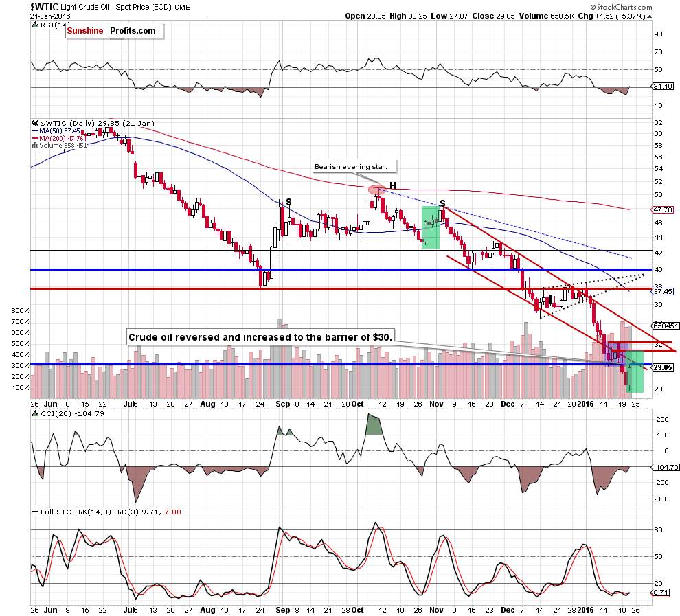
Task: Click the 9.71 stochastic value tag on the right axis
Action: point(662,592)
